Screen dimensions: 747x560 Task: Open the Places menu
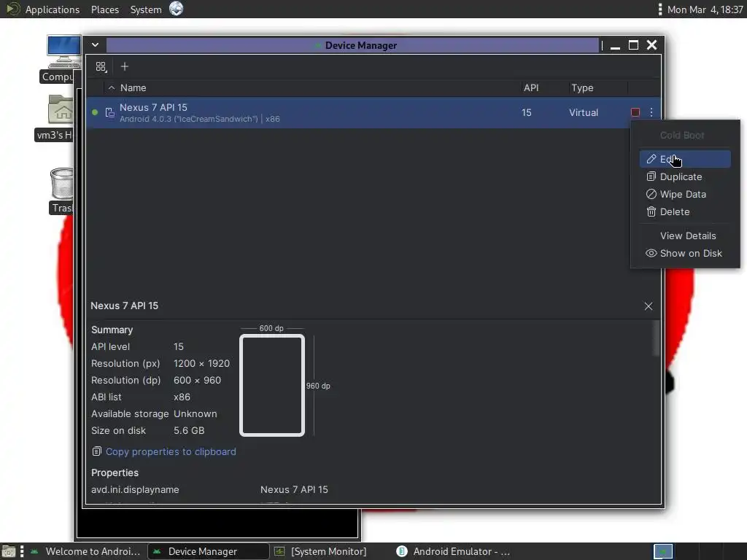pyautogui.click(x=105, y=9)
